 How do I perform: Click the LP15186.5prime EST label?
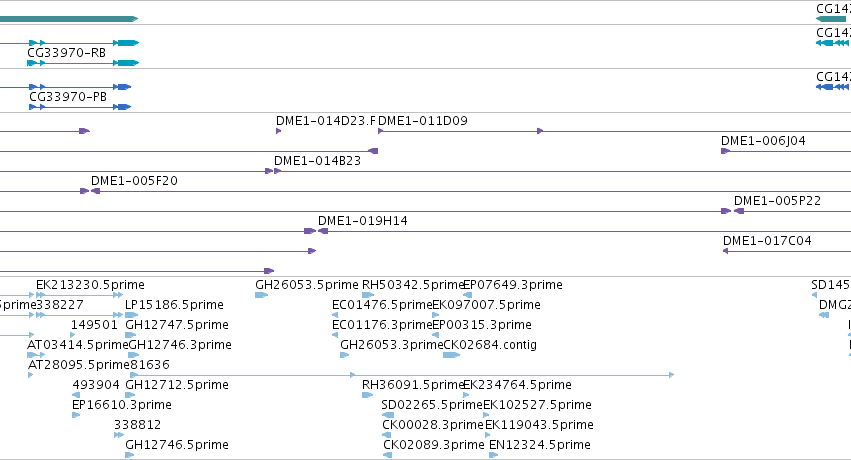[x=174, y=305]
